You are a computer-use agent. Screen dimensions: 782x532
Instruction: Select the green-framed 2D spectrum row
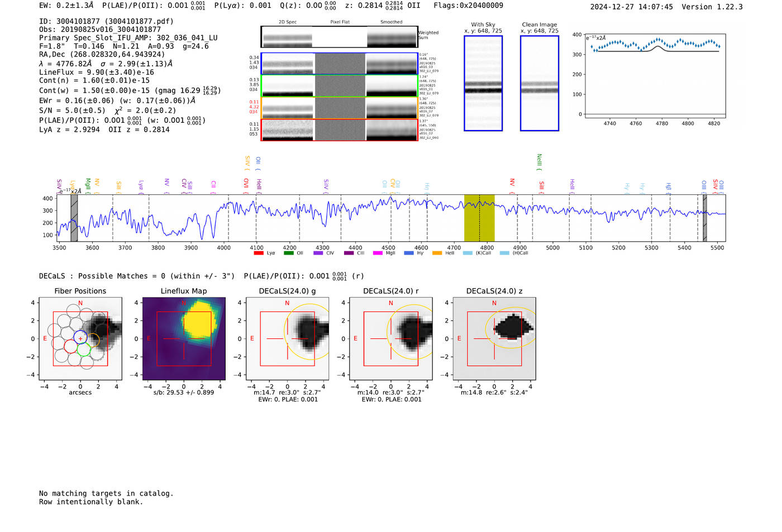(340, 86)
